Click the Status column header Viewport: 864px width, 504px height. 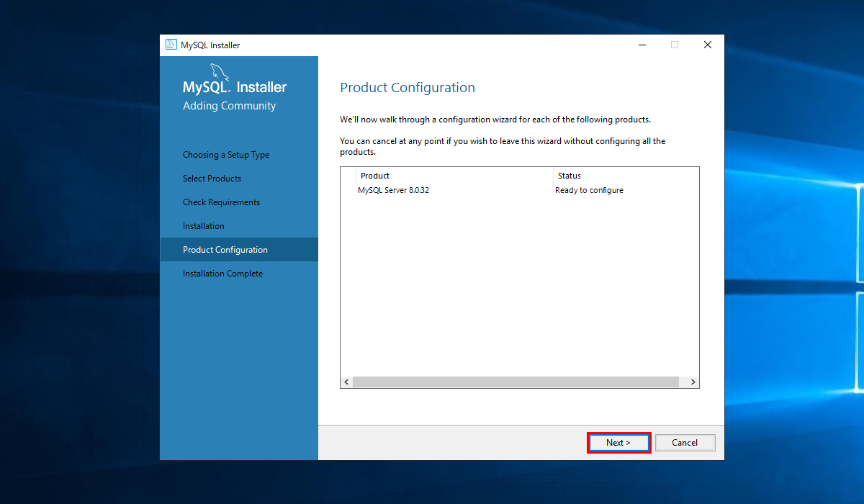(x=626, y=176)
